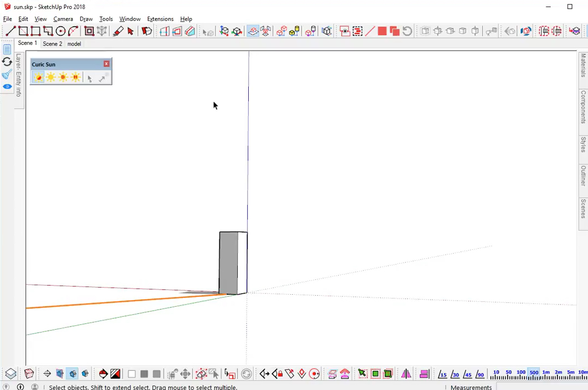Screen dimensions: 588x390
Task: Select the Eraser tool
Action: click(118, 31)
